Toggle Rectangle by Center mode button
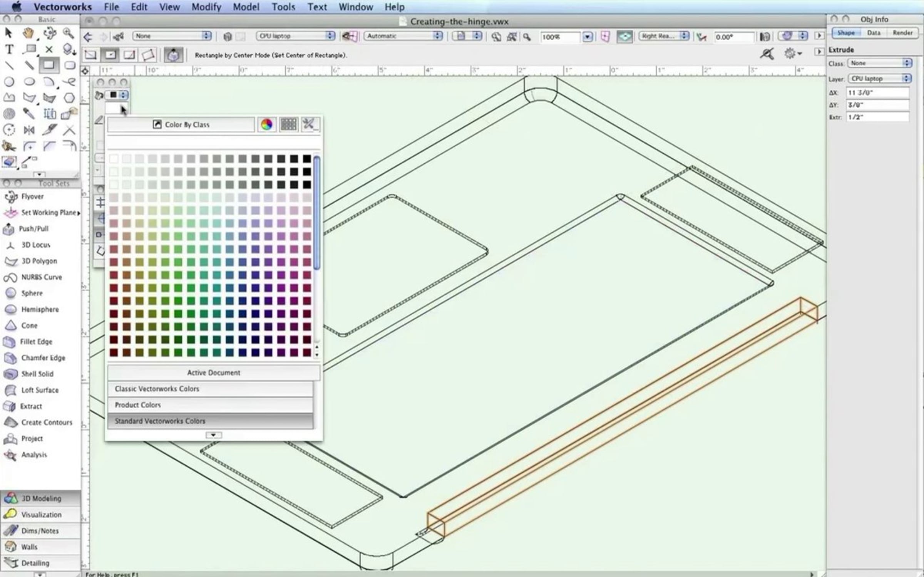The height and width of the screenshot is (577, 924). (110, 55)
